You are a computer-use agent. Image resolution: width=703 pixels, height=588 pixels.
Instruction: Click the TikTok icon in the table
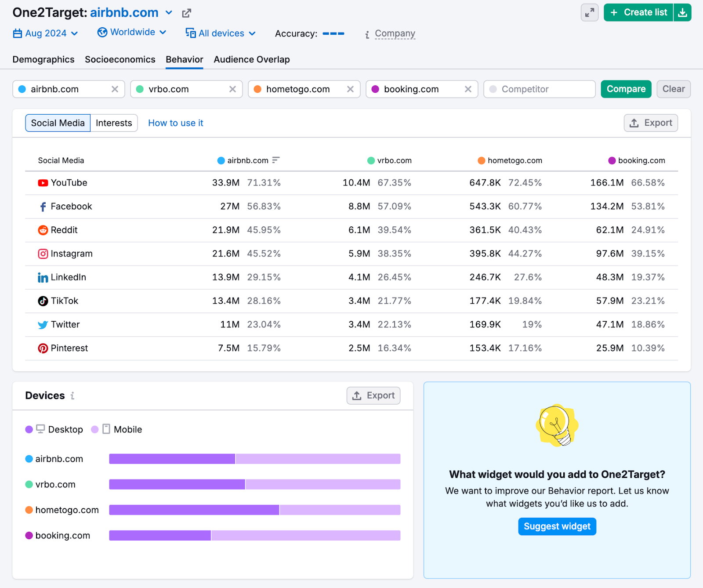click(43, 301)
